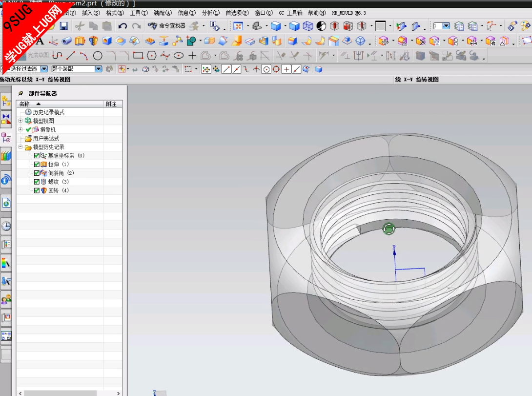Insert Text with the A tool
Screen dimensions: 532x396
coord(40,41)
